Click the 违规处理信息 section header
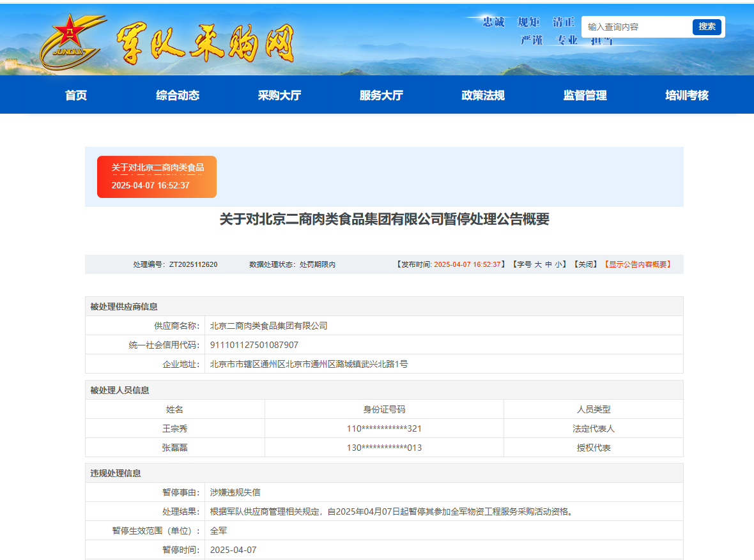This screenshot has height=560, width=754. pyautogui.click(x=116, y=473)
